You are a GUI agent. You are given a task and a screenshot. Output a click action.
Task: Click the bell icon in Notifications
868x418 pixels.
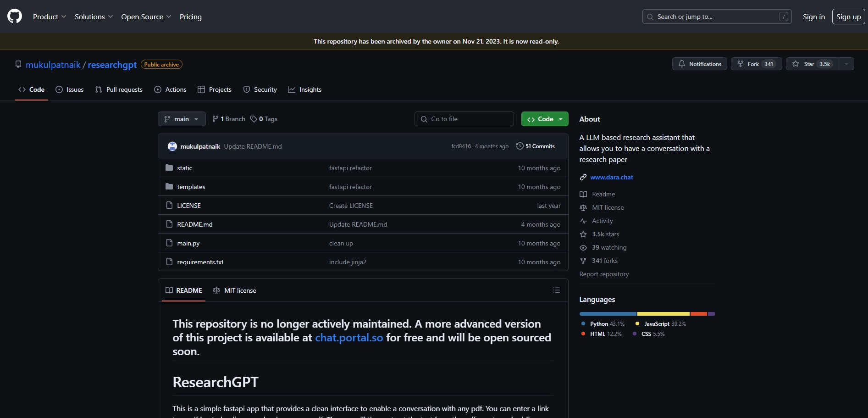click(682, 64)
